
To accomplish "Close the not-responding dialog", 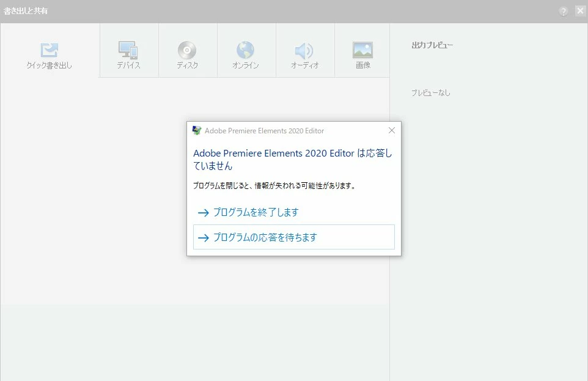I will pos(392,130).
